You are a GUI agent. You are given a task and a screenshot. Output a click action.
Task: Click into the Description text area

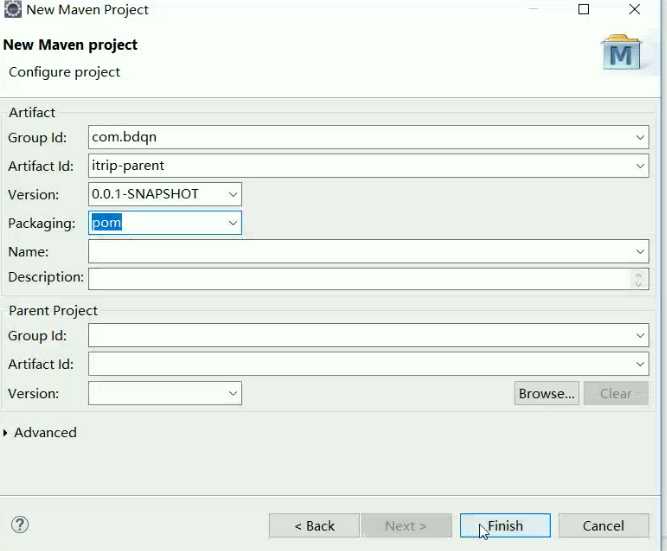[x=368, y=279]
